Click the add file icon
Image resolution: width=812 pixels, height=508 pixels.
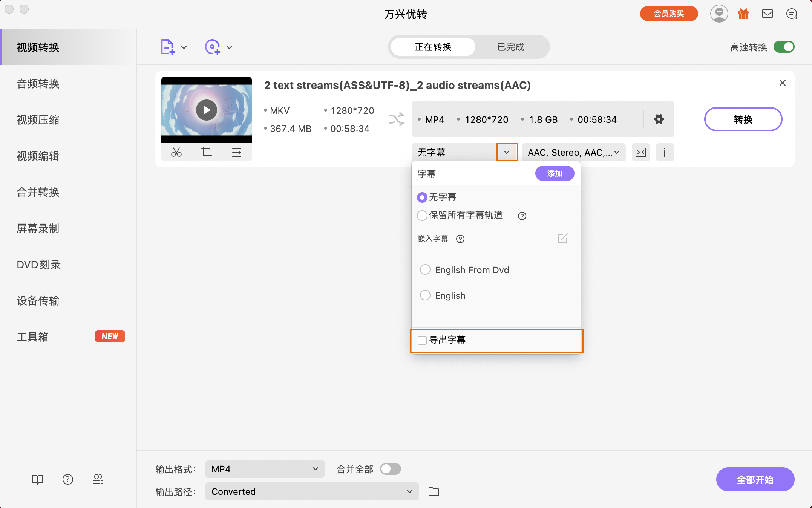click(x=167, y=47)
